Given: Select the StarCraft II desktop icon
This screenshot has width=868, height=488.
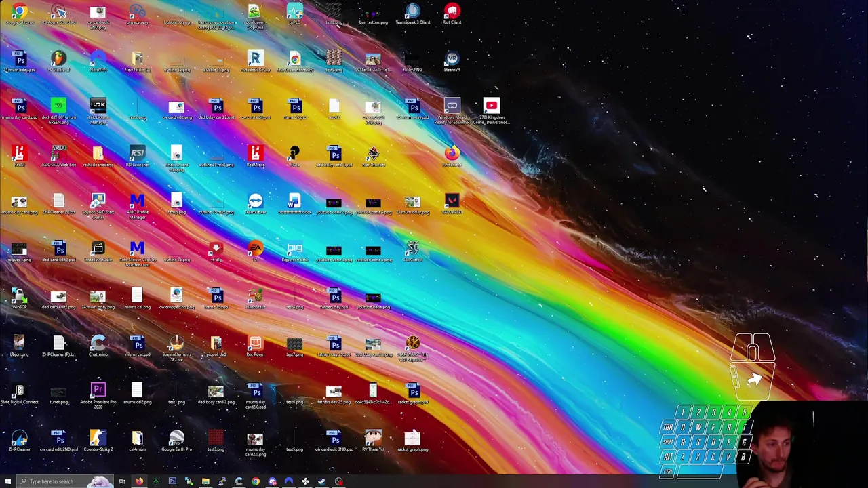Looking at the screenshot, I should coord(412,249).
